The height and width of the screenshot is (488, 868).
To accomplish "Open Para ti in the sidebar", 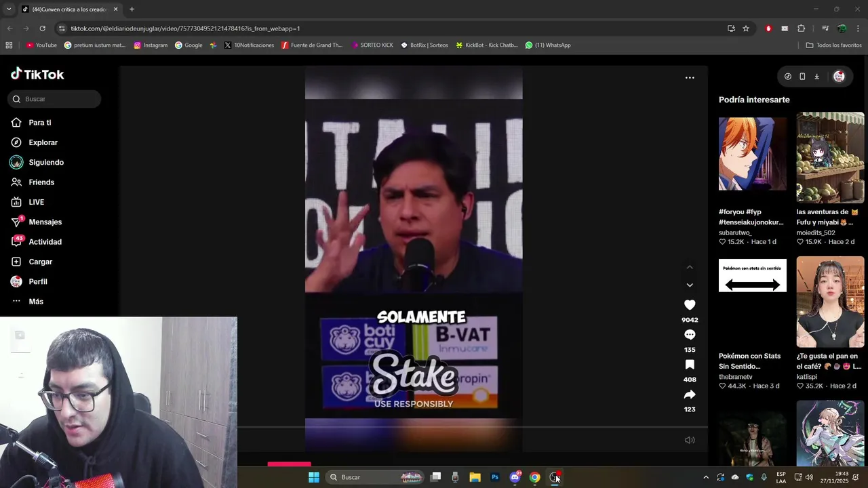I will pyautogui.click(x=40, y=123).
